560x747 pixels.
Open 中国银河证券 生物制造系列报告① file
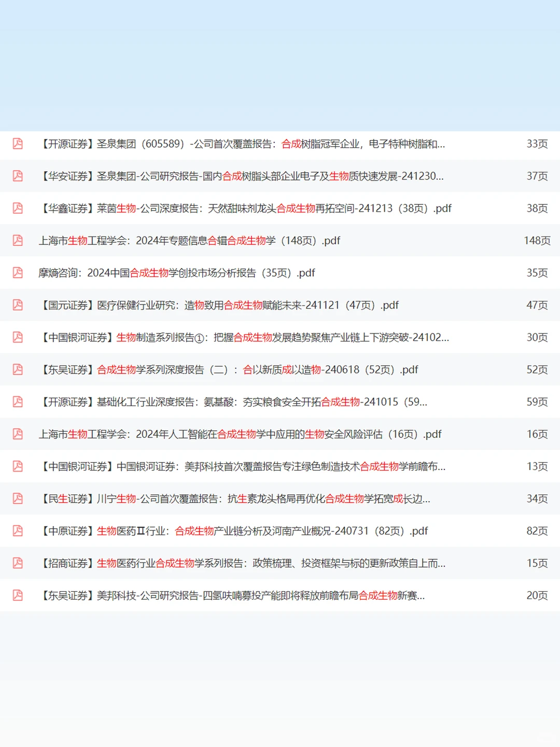pyautogui.click(x=244, y=337)
